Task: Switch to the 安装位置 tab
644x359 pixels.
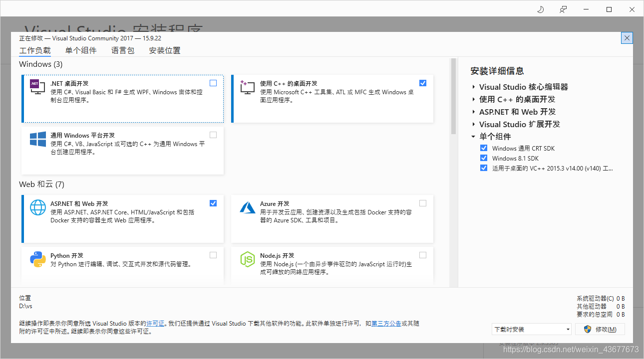Action: tap(165, 50)
